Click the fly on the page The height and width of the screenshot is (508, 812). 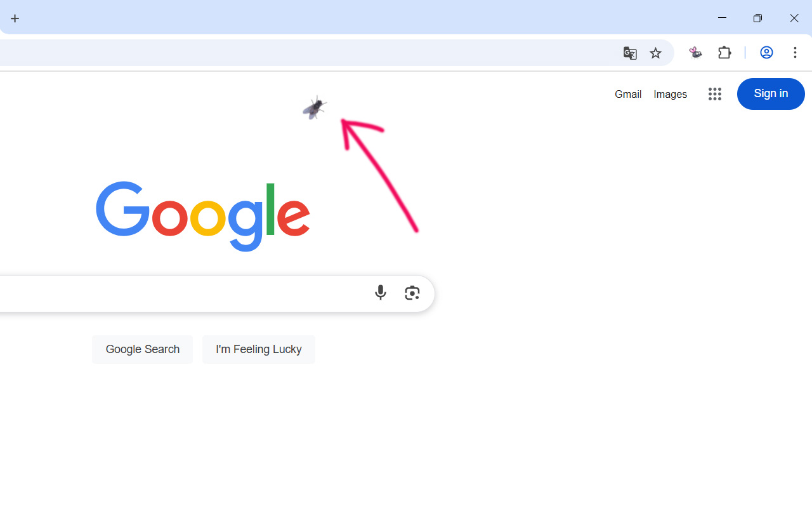click(315, 108)
